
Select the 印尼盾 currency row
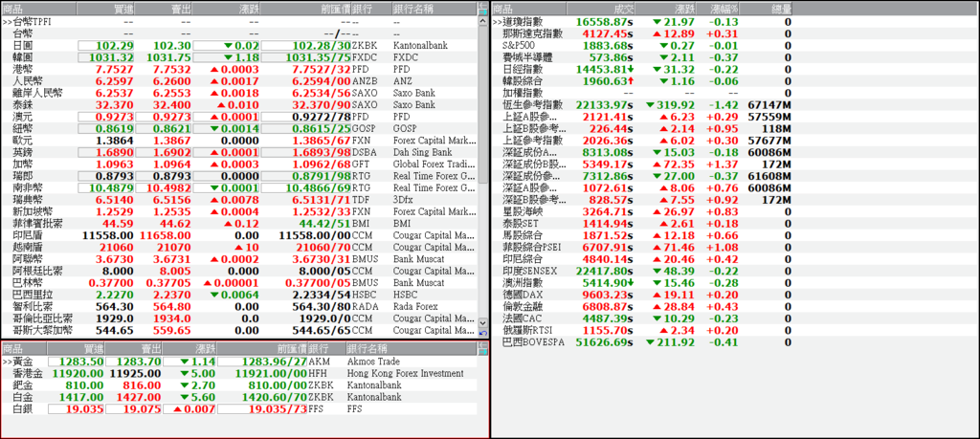(x=238, y=235)
